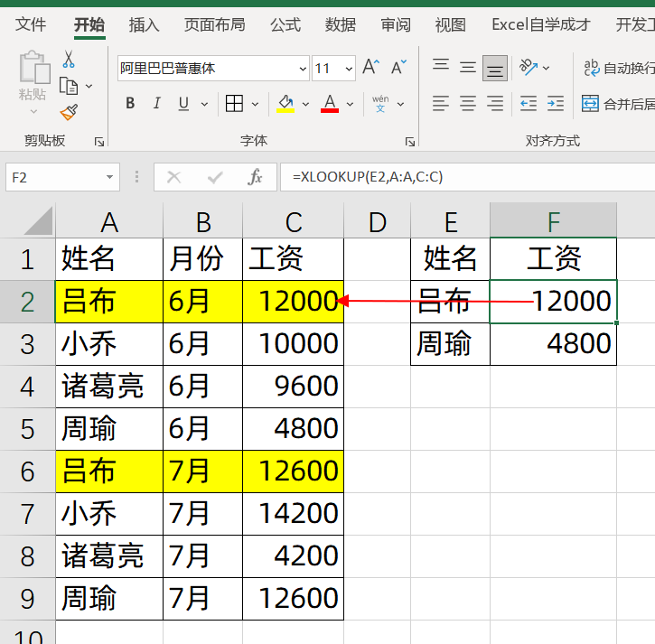Open the 公式 ribbon tab
The width and height of the screenshot is (655, 644).
click(x=285, y=25)
